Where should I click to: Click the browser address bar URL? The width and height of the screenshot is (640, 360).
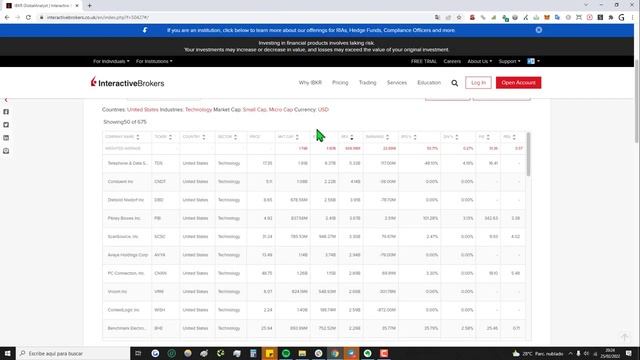98,18
